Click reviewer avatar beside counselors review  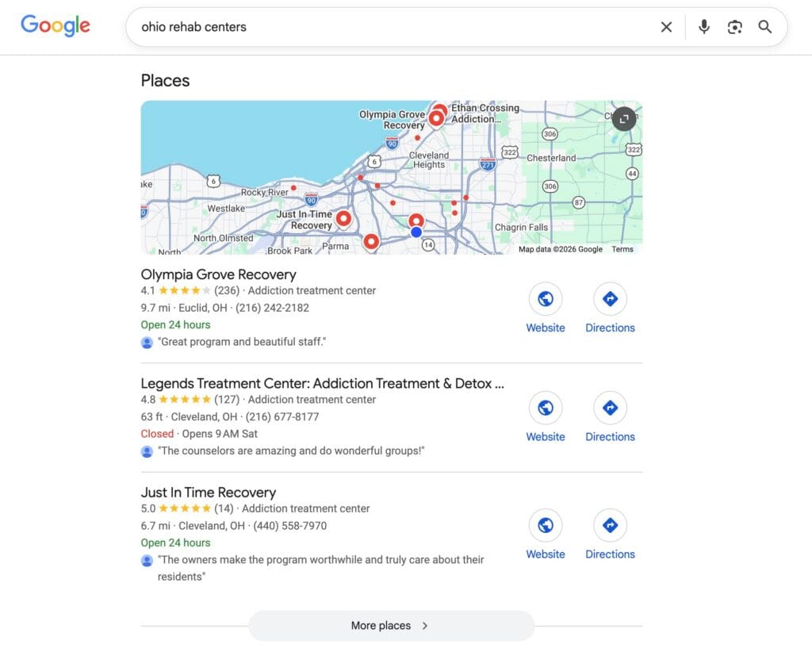(x=147, y=451)
